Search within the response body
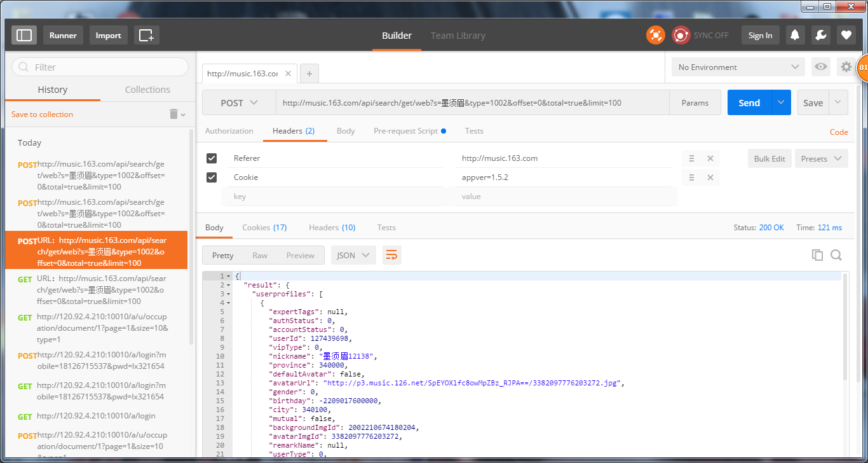This screenshot has width=868, height=463. 836,255
